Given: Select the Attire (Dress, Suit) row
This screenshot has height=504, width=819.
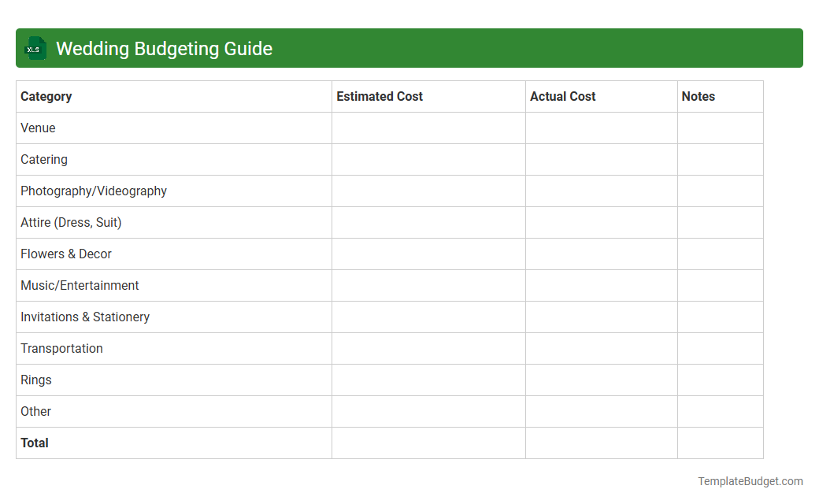Looking at the screenshot, I should pyautogui.click(x=71, y=222).
